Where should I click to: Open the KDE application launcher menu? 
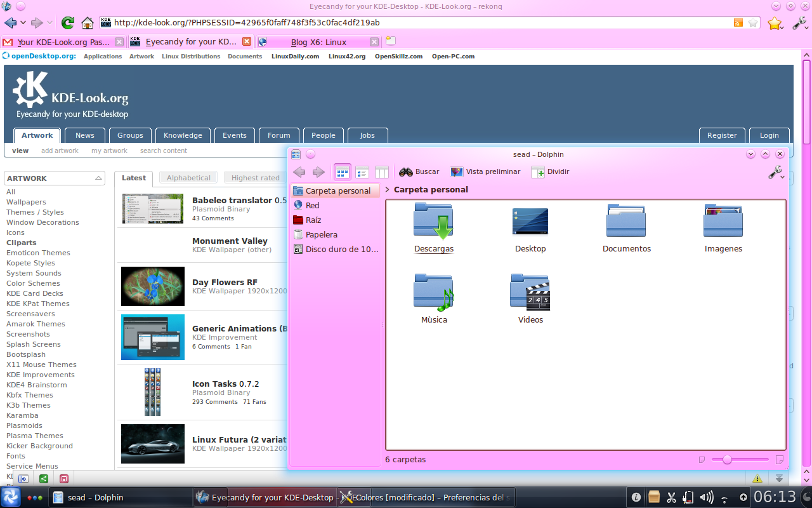click(10, 497)
